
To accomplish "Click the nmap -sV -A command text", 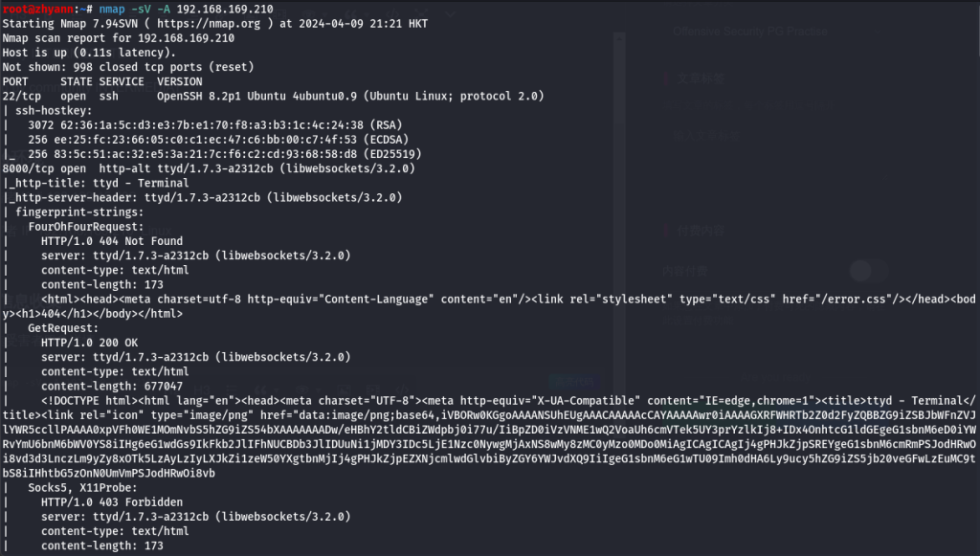I will tap(133, 10).
